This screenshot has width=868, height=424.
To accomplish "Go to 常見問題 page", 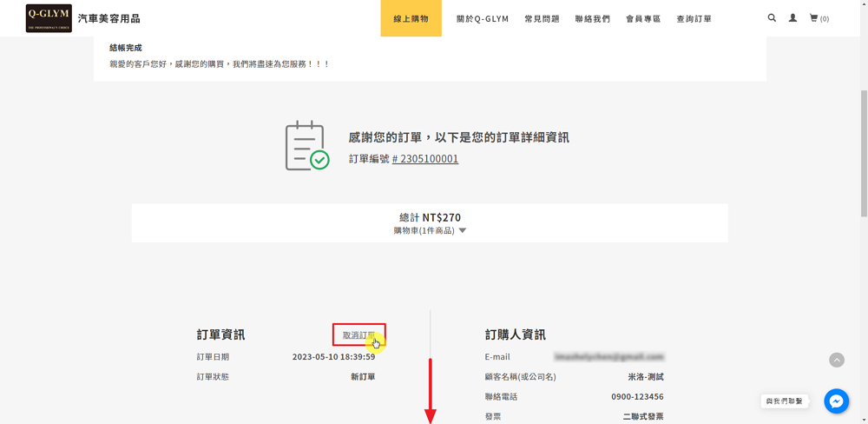I will [x=542, y=18].
